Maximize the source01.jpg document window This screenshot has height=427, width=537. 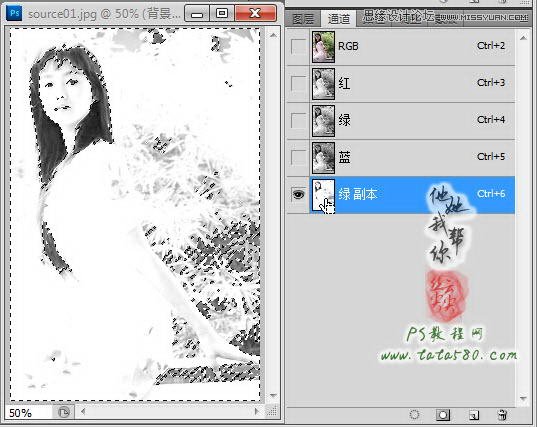click(222, 14)
